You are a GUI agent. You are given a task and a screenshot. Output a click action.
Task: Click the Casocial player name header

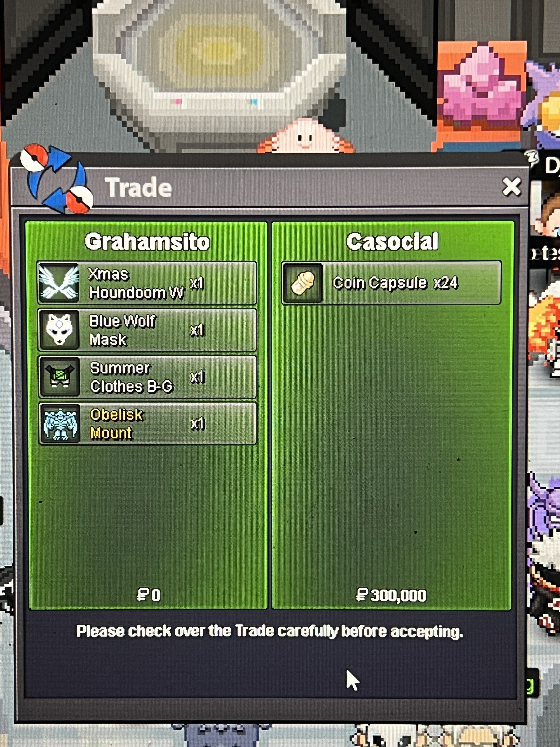click(392, 241)
